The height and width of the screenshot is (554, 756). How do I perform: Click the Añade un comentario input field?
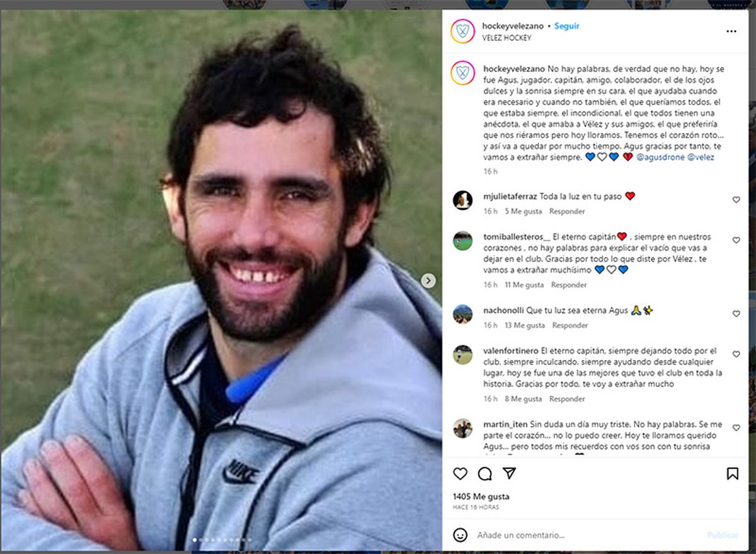586,535
